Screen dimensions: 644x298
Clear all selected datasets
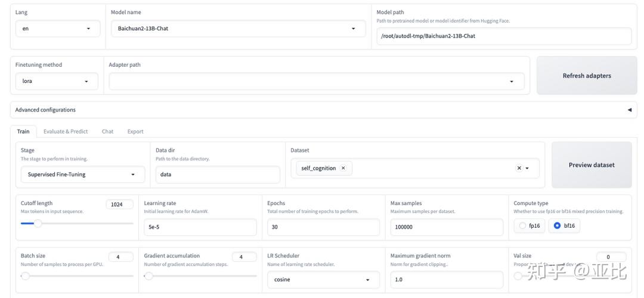click(519, 168)
